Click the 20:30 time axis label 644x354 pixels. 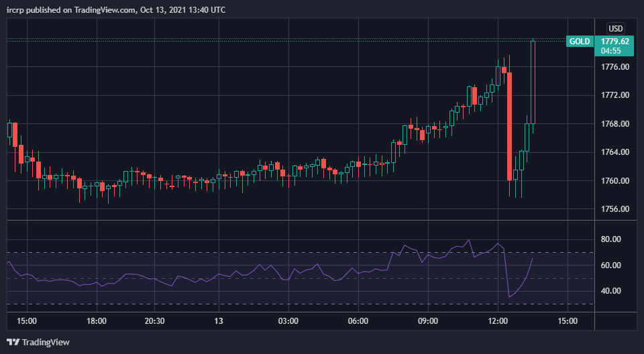[154, 321]
